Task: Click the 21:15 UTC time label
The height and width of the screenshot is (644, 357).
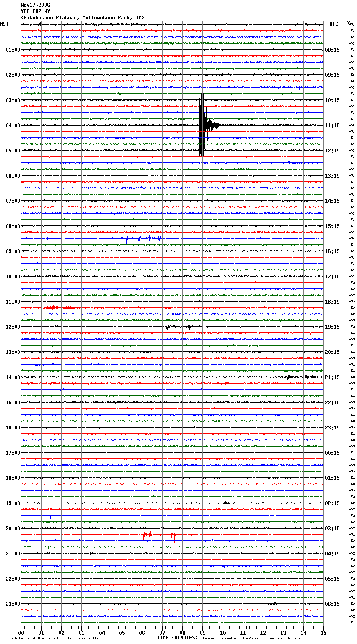Action: pyautogui.click(x=332, y=377)
